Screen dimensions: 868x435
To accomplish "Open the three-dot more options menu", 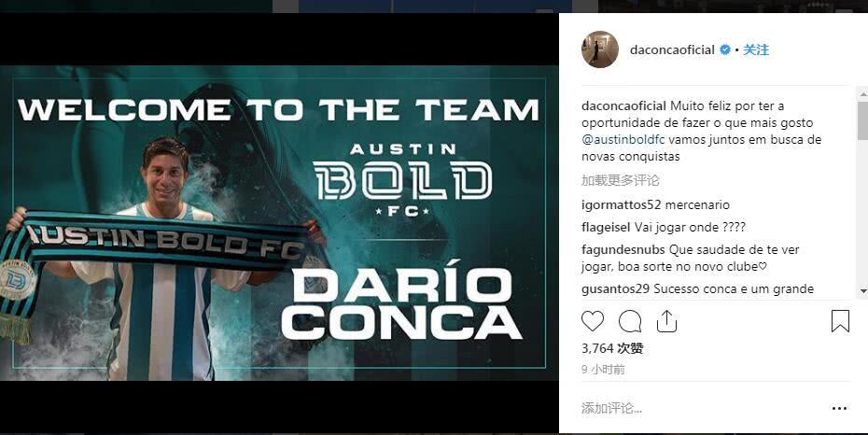I will point(839,409).
